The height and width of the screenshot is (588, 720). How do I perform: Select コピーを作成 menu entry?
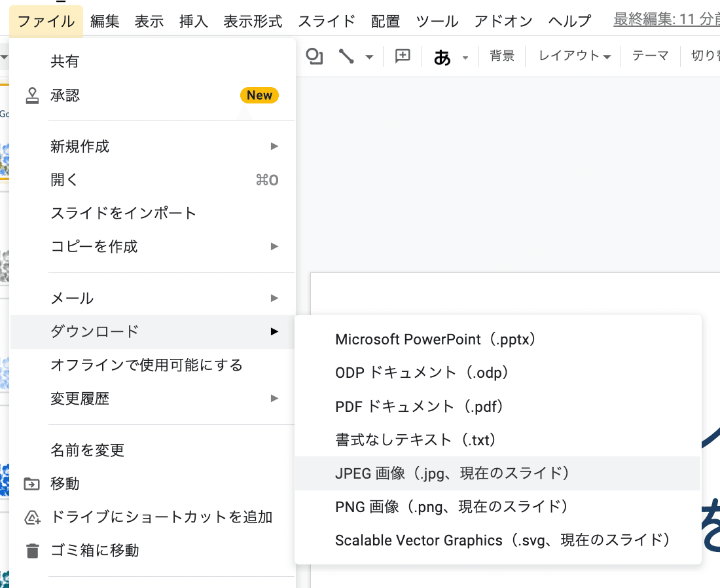tap(152, 246)
